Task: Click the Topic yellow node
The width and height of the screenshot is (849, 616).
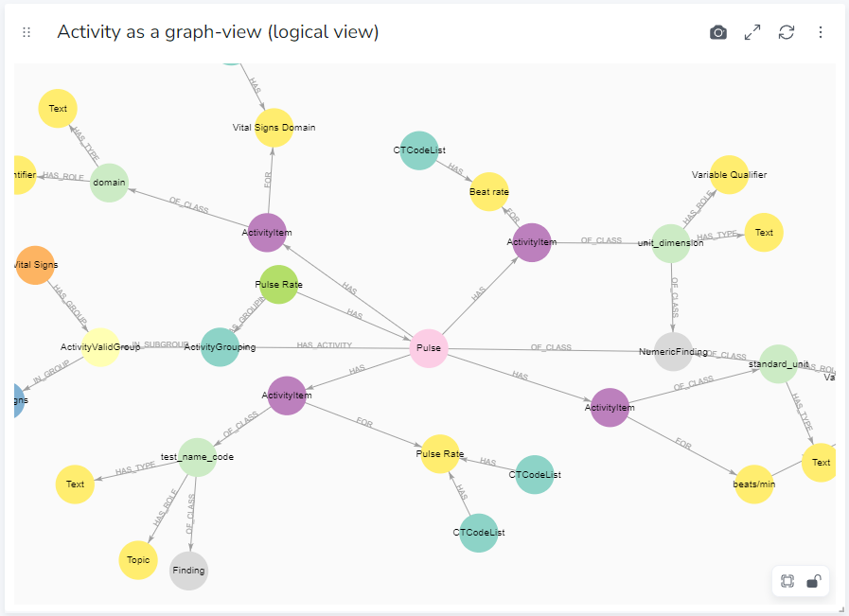Action: (138, 560)
